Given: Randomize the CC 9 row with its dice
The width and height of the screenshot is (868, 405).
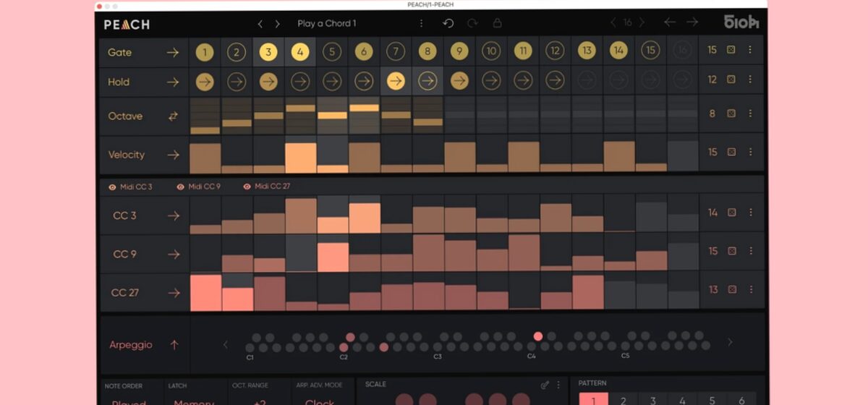Looking at the screenshot, I should 731,251.
